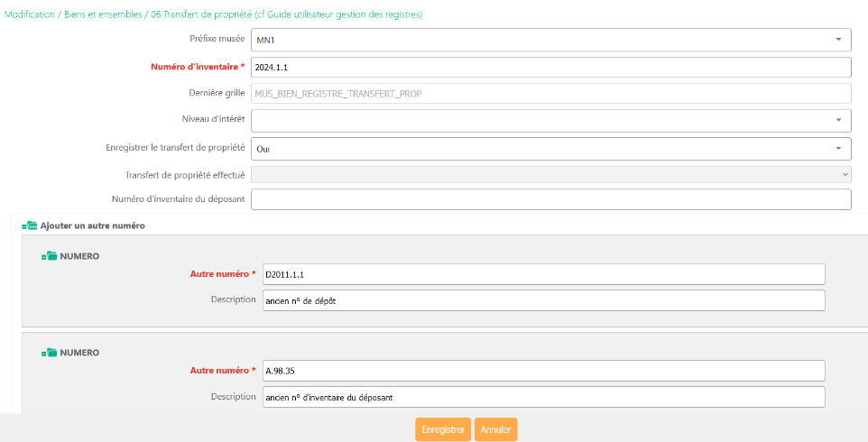Click the second NUMERO section folder icon
This screenshot has width=868, height=442.
[x=49, y=353]
